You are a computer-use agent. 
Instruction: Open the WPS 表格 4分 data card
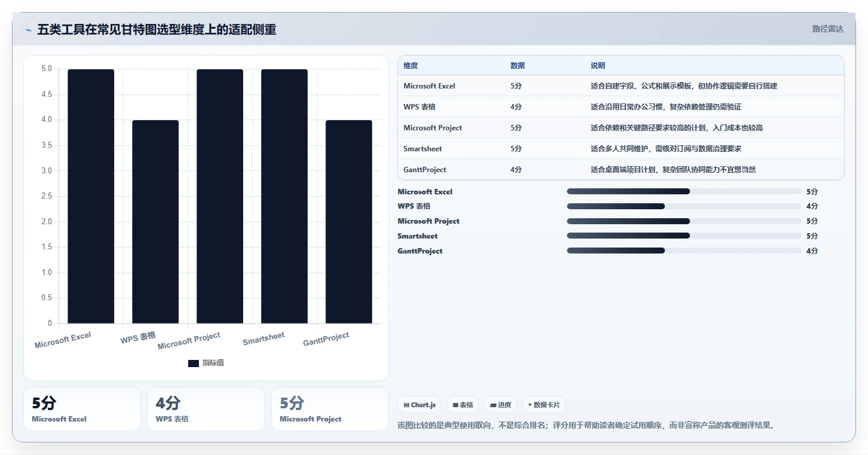tap(206, 409)
